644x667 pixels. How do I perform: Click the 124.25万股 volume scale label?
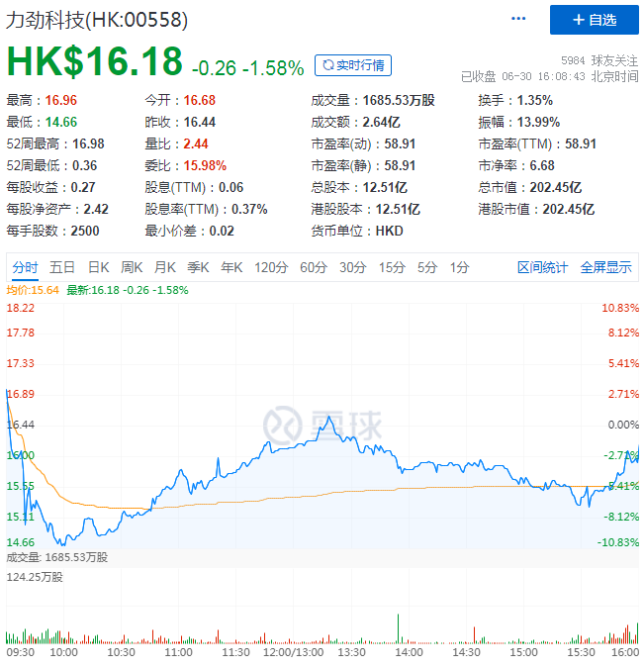pyautogui.click(x=35, y=577)
